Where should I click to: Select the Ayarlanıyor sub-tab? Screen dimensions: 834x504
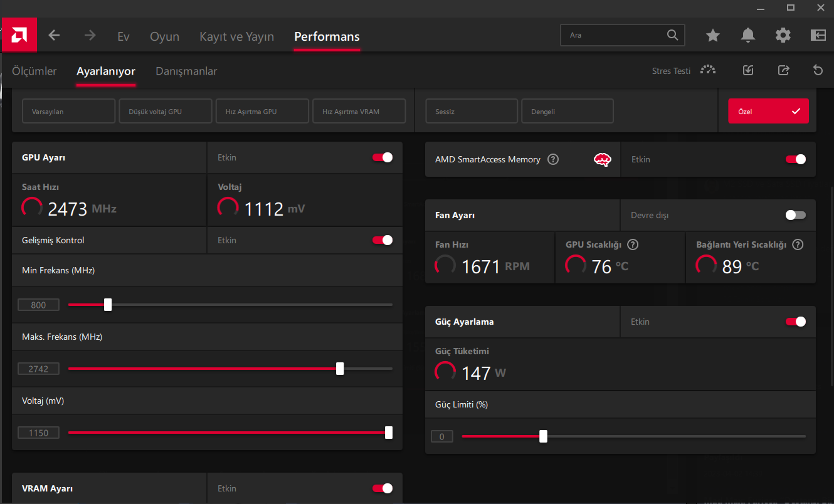pos(106,71)
